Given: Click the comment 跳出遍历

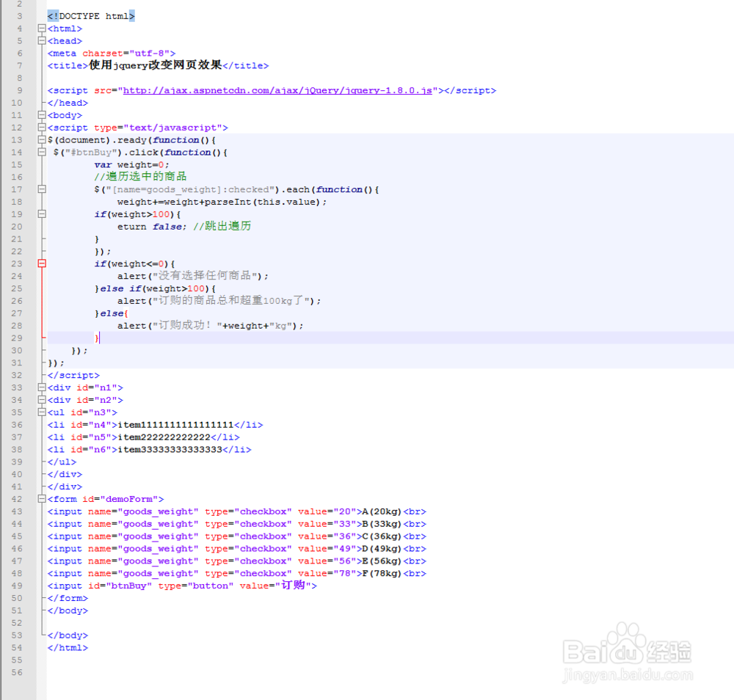Looking at the screenshot, I should [x=222, y=226].
